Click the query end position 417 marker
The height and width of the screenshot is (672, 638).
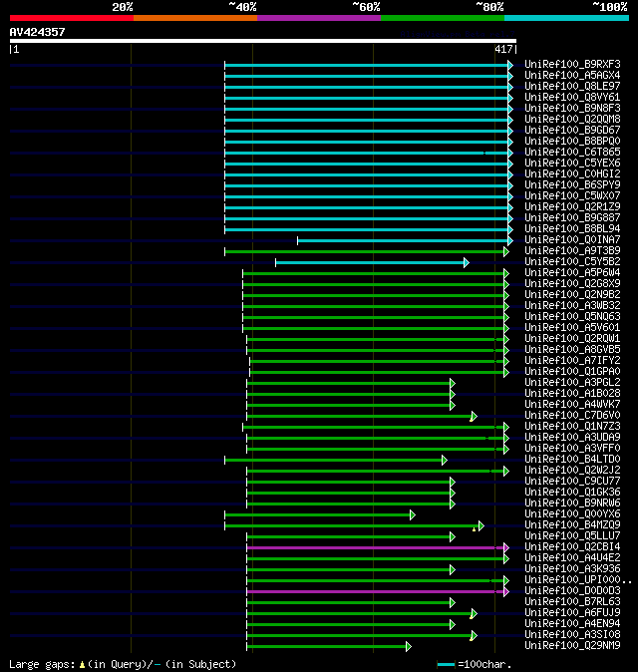pyautogui.click(x=503, y=49)
